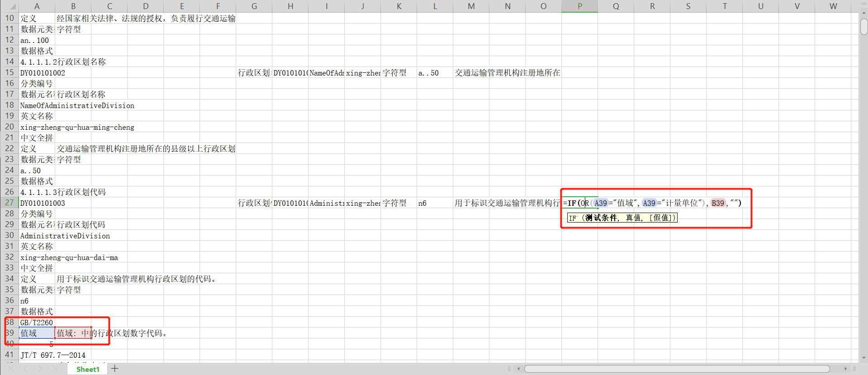Click cell A21 containing 中文全拼

pyautogui.click(x=37, y=138)
